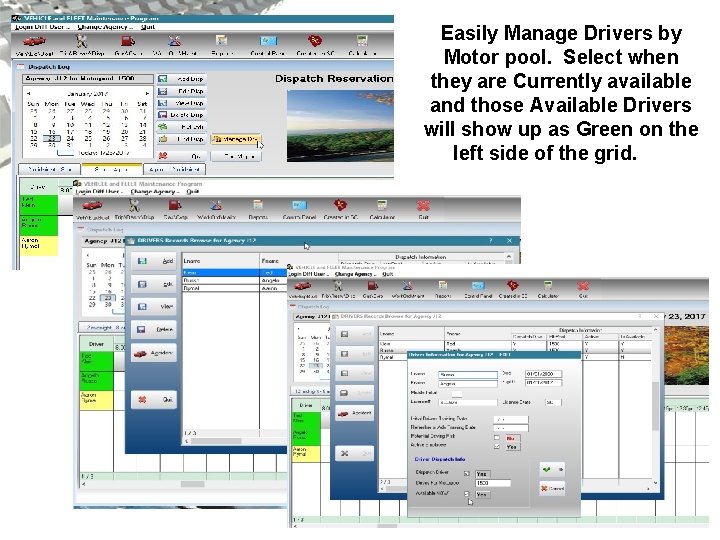Open gas pump icon in front window toolbar

(372, 287)
